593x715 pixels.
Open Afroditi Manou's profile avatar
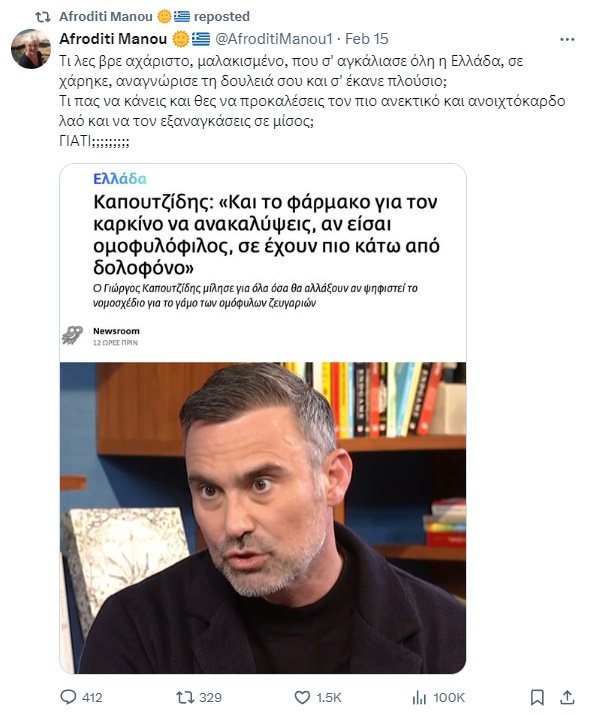[x=31, y=49]
